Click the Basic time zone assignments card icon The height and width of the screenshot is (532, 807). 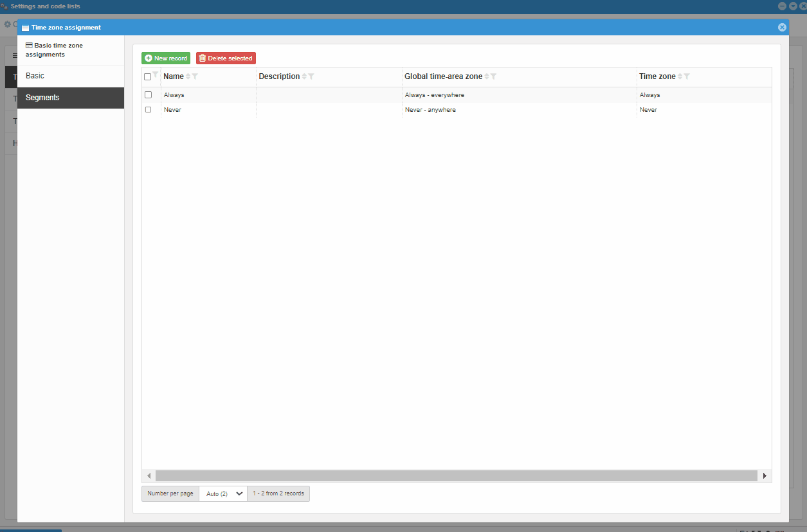pyautogui.click(x=29, y=46)
